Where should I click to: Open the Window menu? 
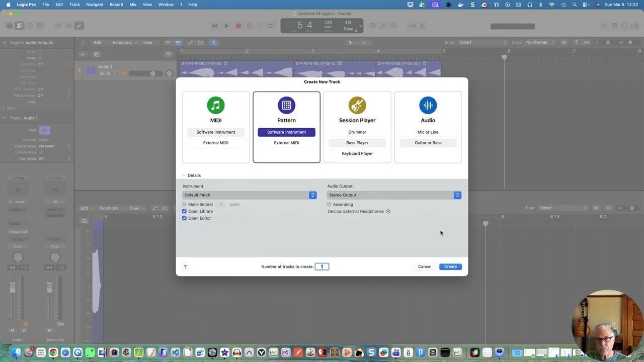point(166,5)
